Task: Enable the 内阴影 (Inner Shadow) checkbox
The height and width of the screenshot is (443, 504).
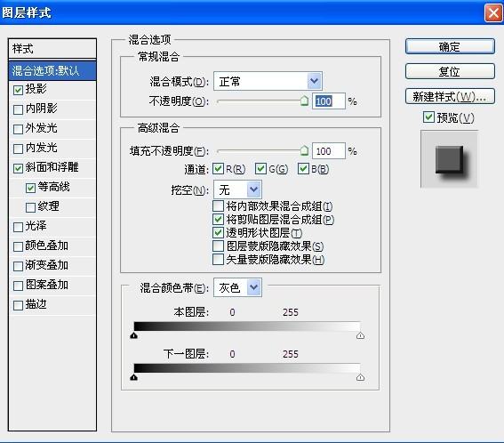Action: pos(19,109)
